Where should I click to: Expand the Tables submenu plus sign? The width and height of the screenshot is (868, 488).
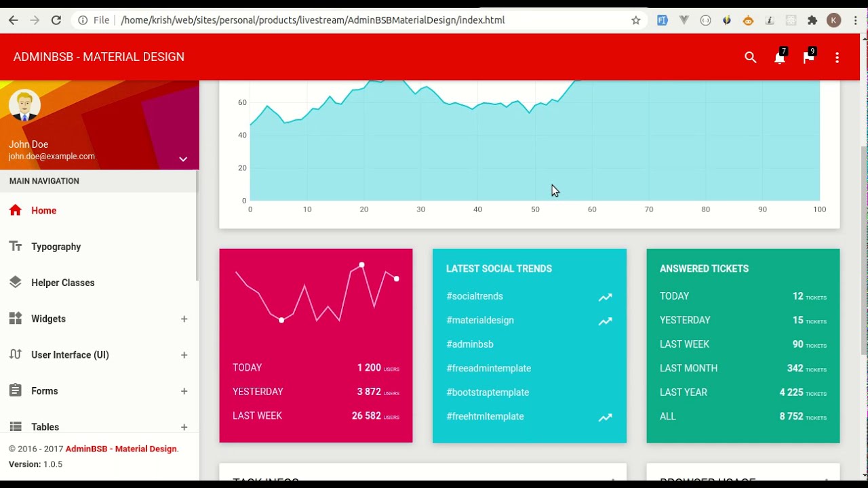click(x=184, y=427)
